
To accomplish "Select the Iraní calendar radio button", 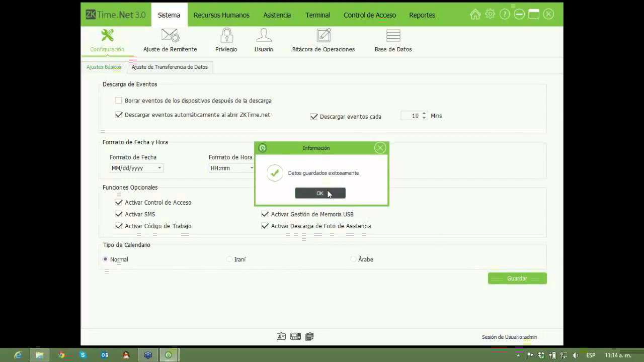I will pyautogui.click(x=229, y=259).
